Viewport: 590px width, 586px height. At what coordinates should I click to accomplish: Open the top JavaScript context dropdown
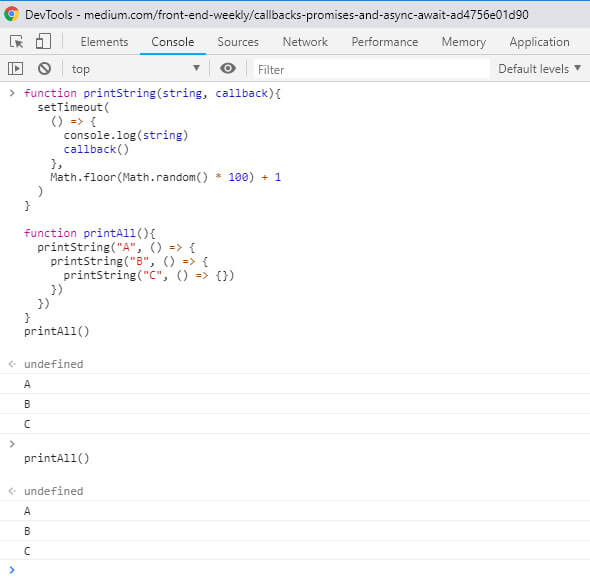(x=135, y=69)
